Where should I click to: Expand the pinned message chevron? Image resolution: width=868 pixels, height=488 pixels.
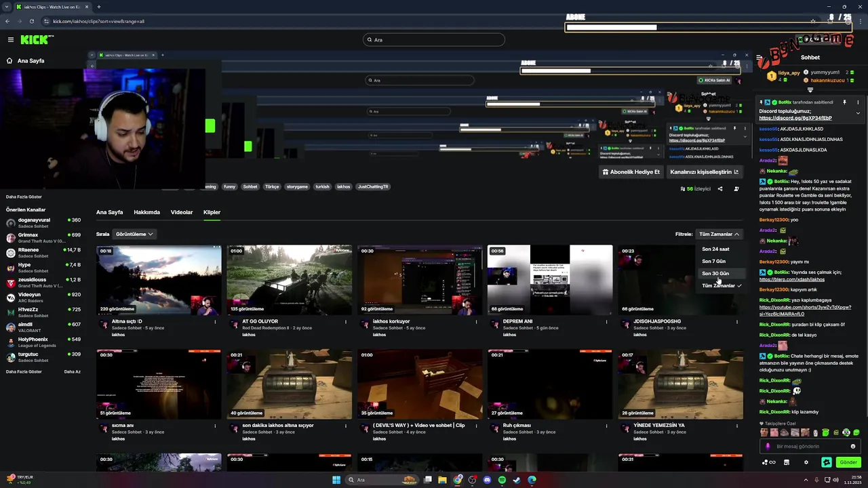pyautogui.click(x=858, y=113)
